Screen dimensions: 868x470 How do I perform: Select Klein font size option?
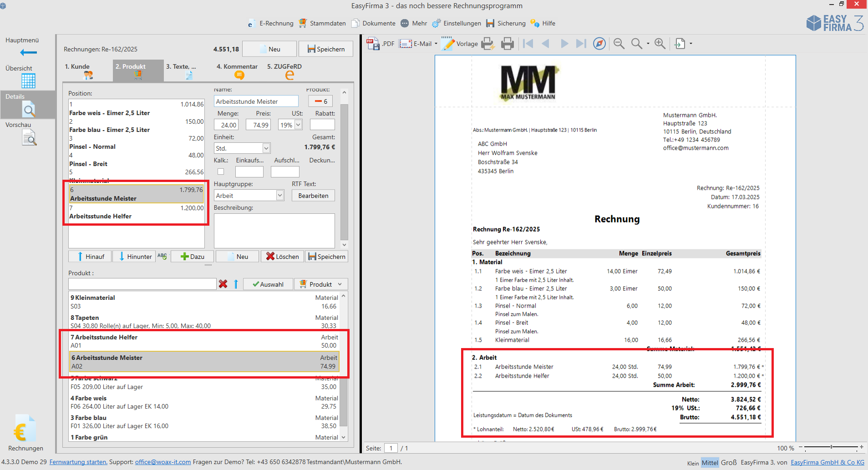pos(693,463)
